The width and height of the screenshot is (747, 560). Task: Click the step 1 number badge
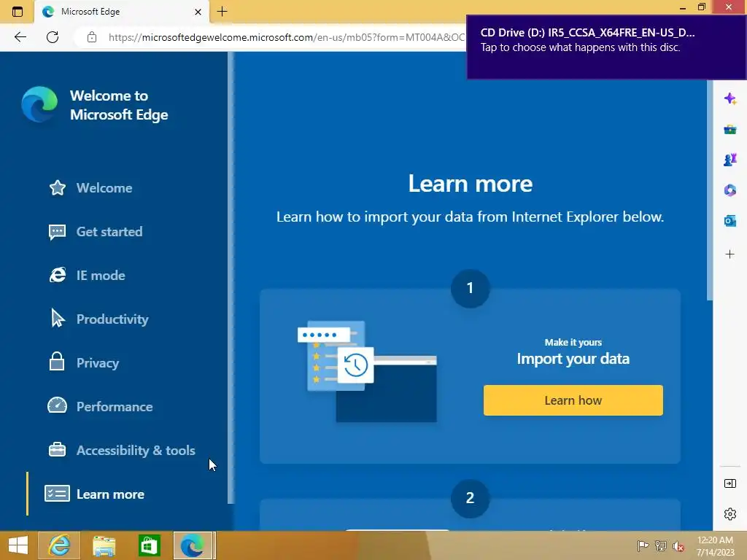tap(471, 288)
